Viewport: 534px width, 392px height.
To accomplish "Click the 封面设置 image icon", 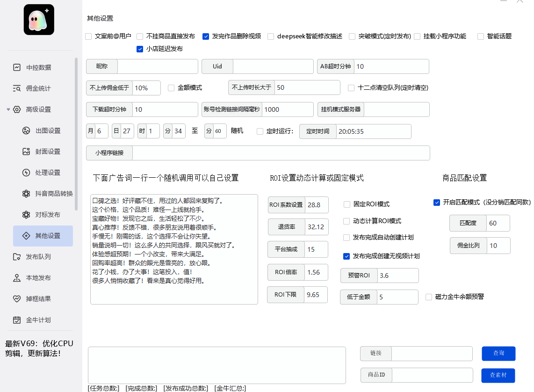I will pyautogui.click(x=26, y=152).
